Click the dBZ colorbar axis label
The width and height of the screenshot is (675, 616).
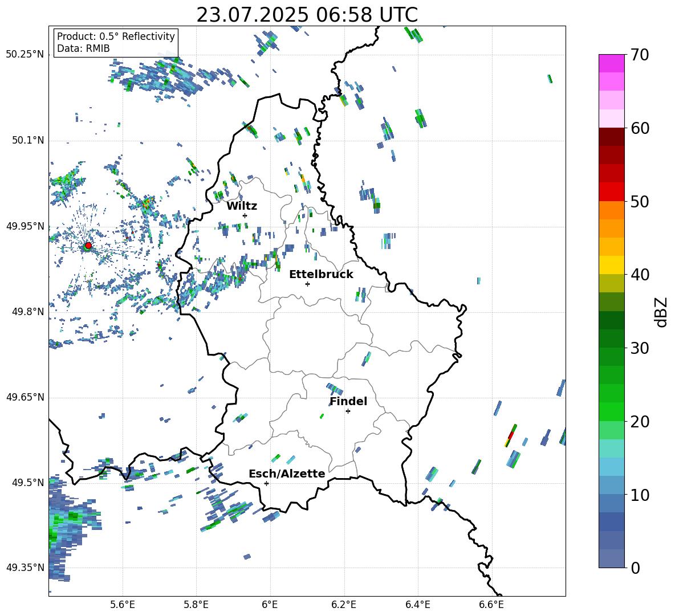pyautogui.click(x=662, y=312)
